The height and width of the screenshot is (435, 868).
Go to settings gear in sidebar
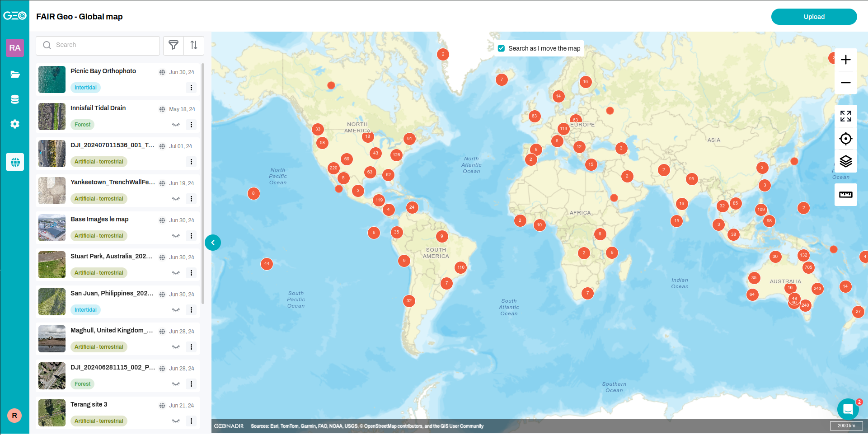[x=15, y=124]
